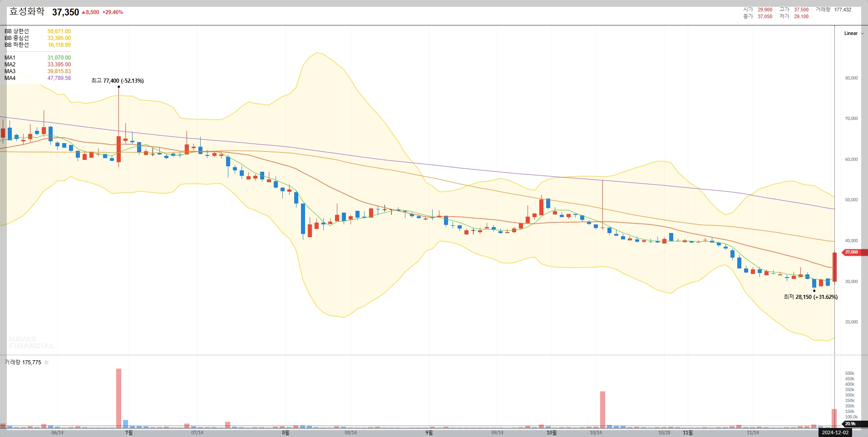Click the +29.46% change percentage
The image size is (868, 437).
(x=113, y=12)
